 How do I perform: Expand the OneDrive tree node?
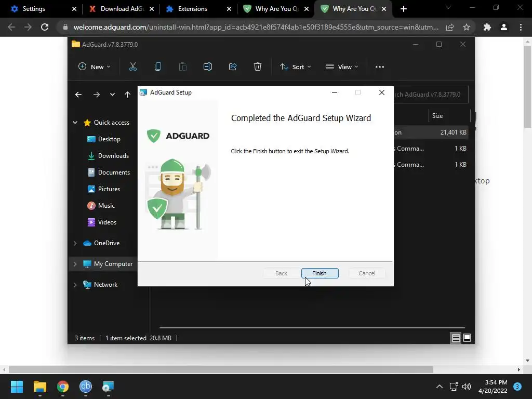click(75, 243)
